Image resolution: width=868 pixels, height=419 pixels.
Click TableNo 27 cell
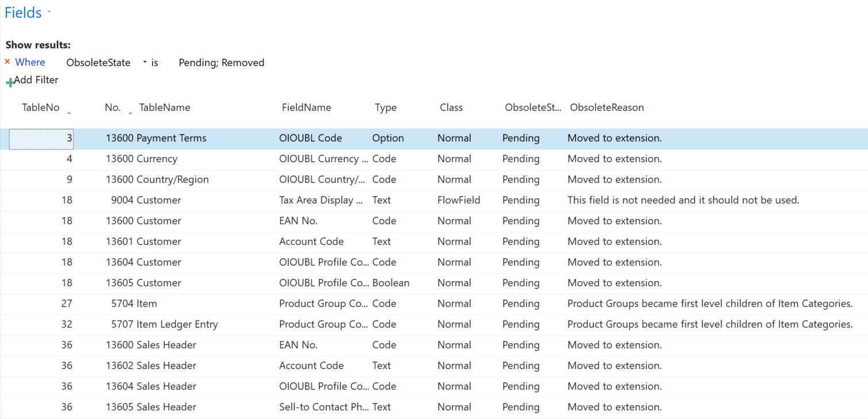pos(67,303)
